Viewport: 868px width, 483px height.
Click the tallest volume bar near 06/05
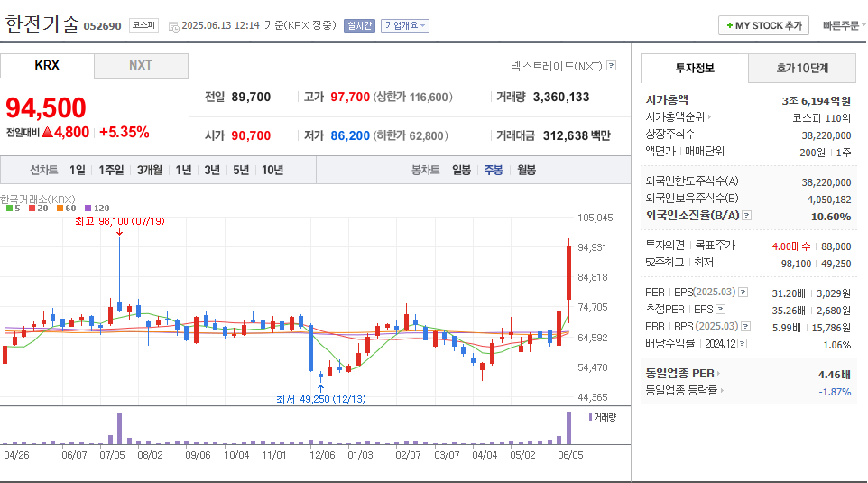[568, 428]
